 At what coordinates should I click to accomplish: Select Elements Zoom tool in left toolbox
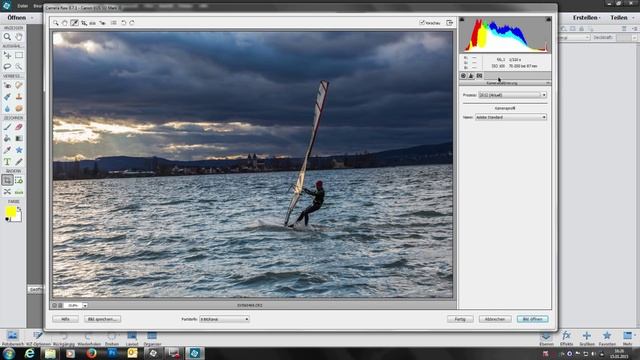point(7,37)
